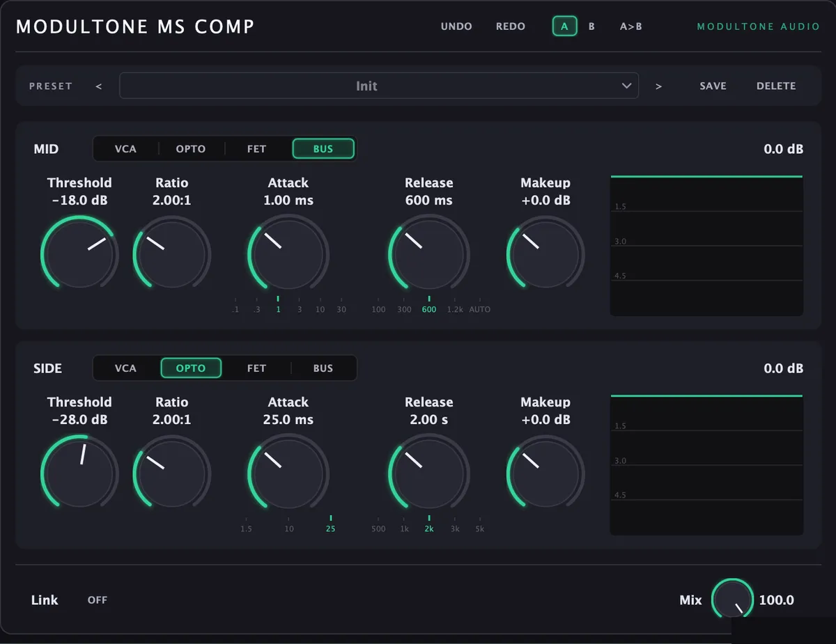Select VCA mode for MID channel
The image size is (836, 644).
coord(125,149)
